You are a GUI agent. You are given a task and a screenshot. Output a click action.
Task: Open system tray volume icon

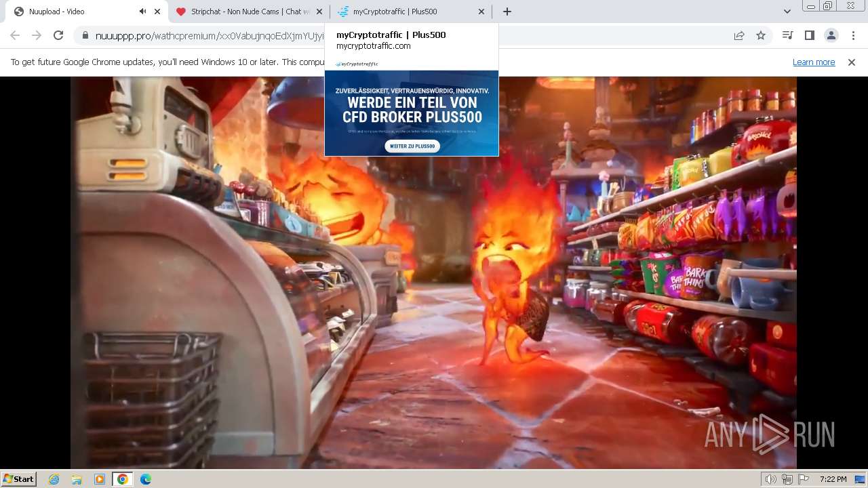coord(771,479)
